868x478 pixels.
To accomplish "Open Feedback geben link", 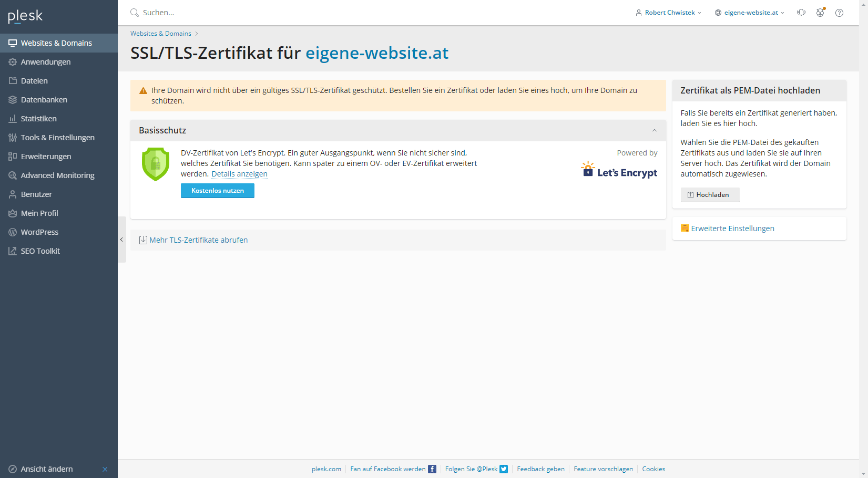I will (x=540, y=469).
